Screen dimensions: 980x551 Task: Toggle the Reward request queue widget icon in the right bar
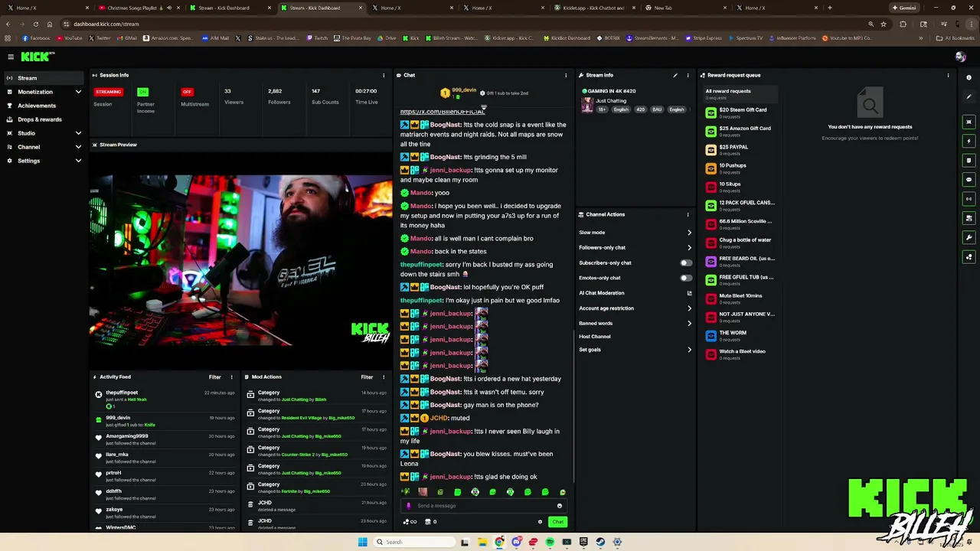point(969,256)
